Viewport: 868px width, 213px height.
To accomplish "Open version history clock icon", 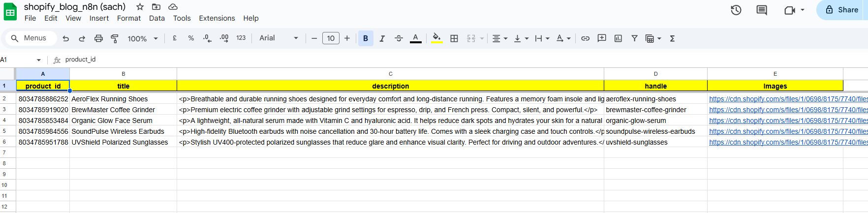I will click(x=736, y=10).
